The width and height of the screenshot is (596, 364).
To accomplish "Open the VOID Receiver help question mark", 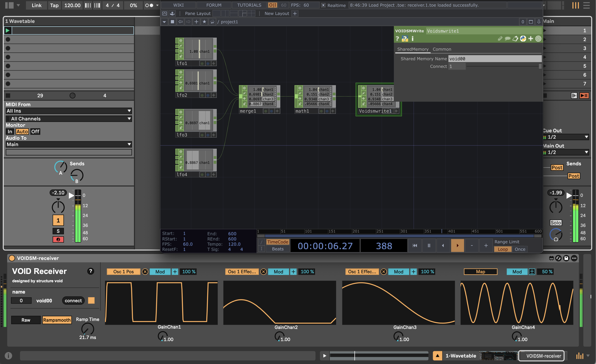I will [x=90, y=271].
